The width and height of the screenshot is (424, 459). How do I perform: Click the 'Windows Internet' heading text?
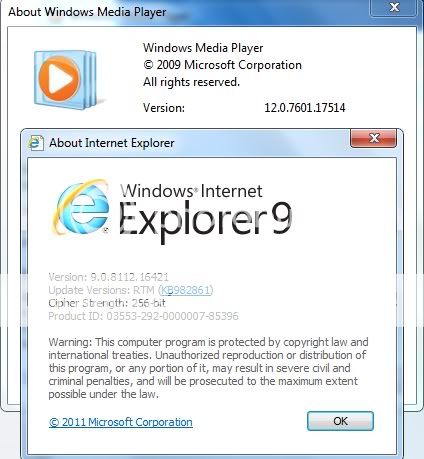pos(191,191)
